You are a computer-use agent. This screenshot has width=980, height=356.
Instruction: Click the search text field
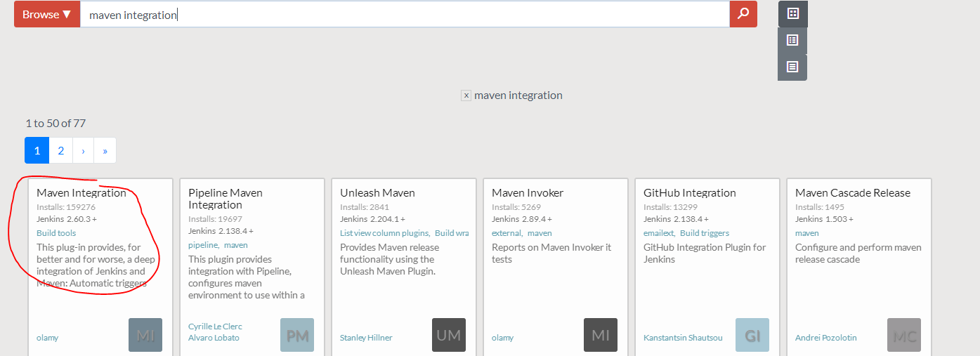click(405, 14)
